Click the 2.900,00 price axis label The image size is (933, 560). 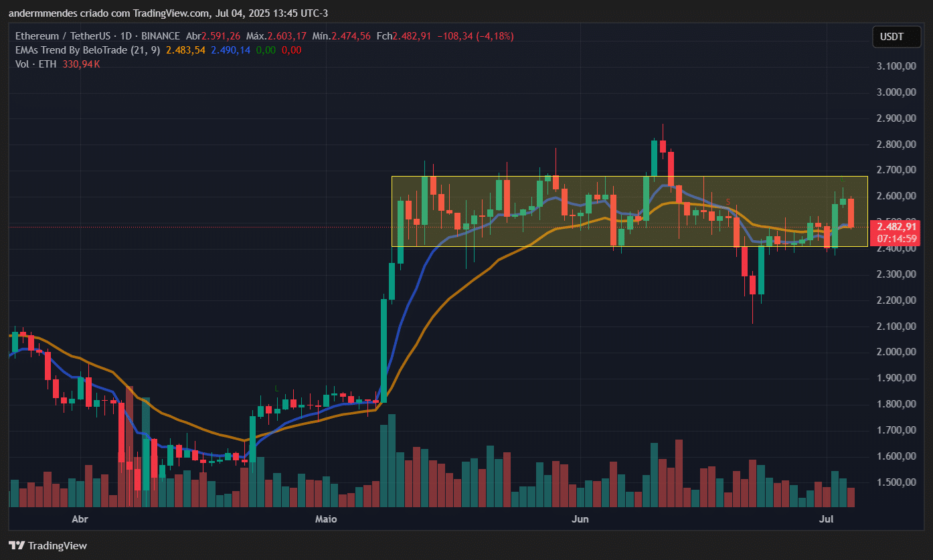click(895, 118)
